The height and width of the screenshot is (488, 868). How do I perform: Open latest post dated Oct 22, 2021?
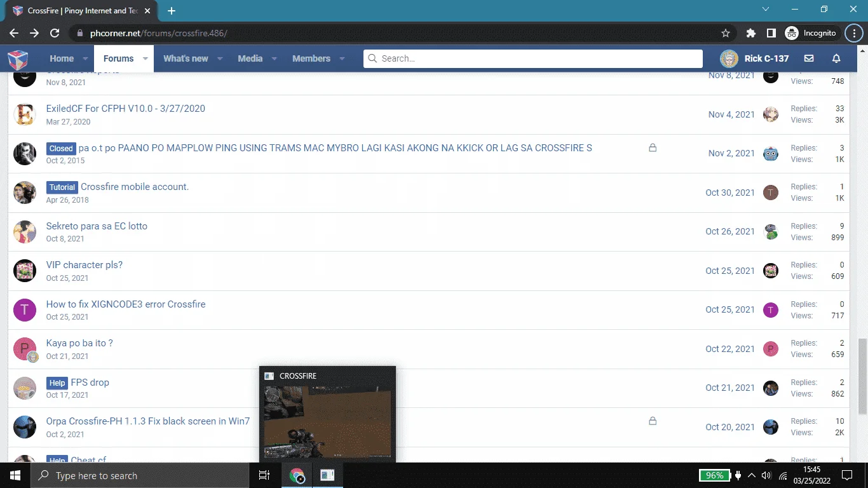point(730,349)
